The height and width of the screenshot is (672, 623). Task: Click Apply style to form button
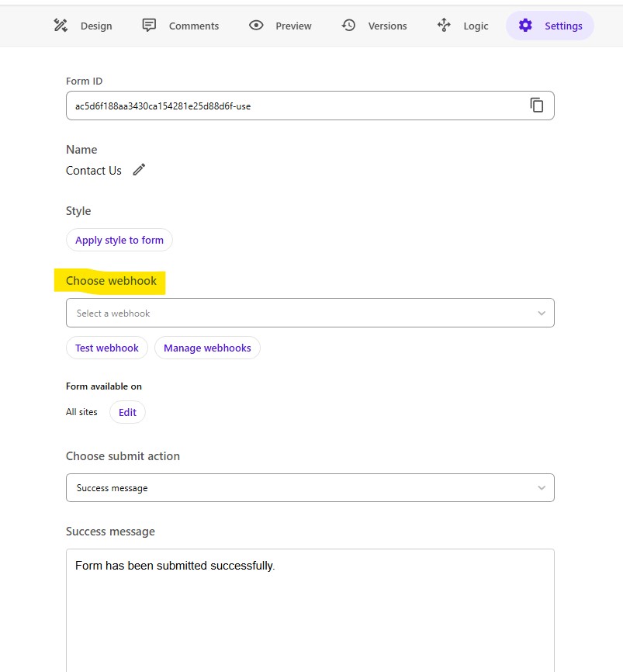(x=119, y=240)
